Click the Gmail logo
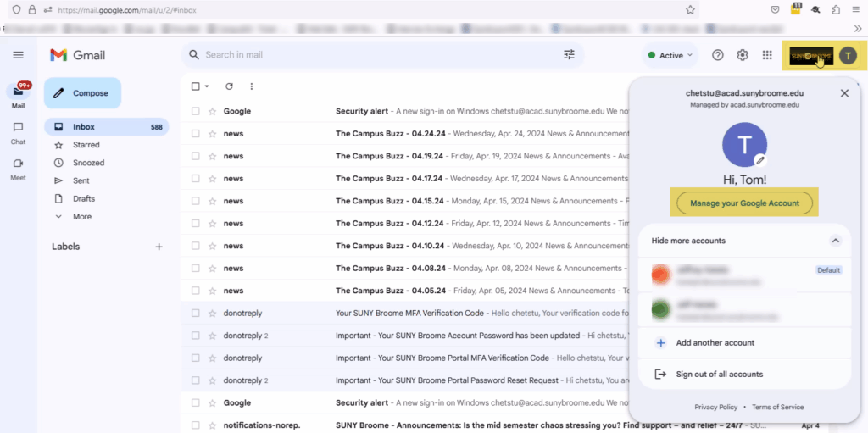 click(x=77, y=55)
